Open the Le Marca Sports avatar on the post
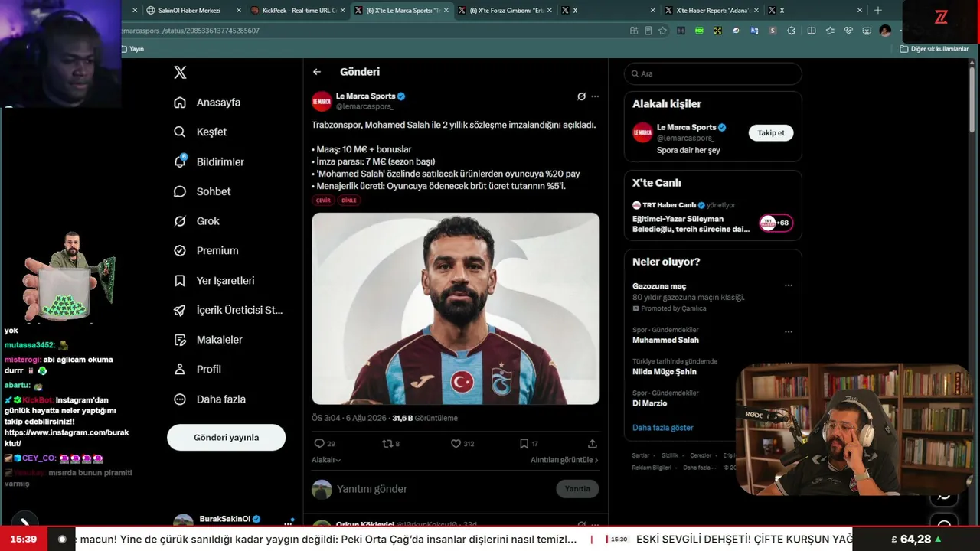Viewport: 980px width, 551px height. click(322, 101)
